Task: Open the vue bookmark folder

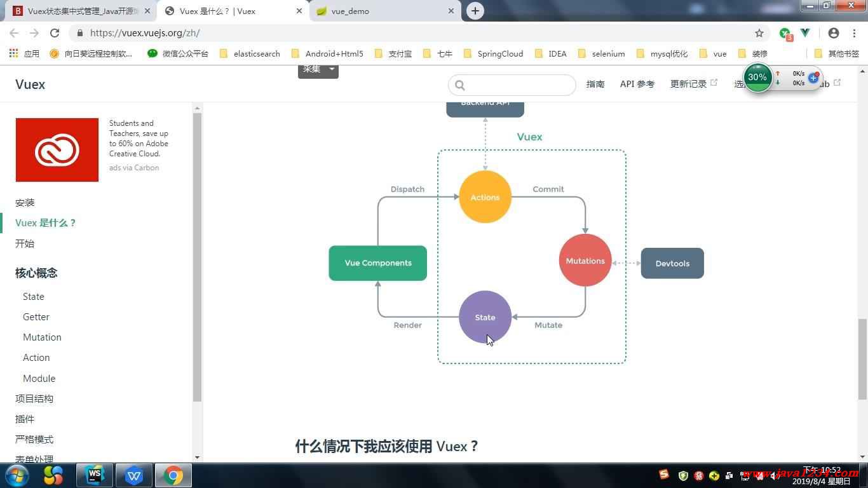Action: coord(712,53)
